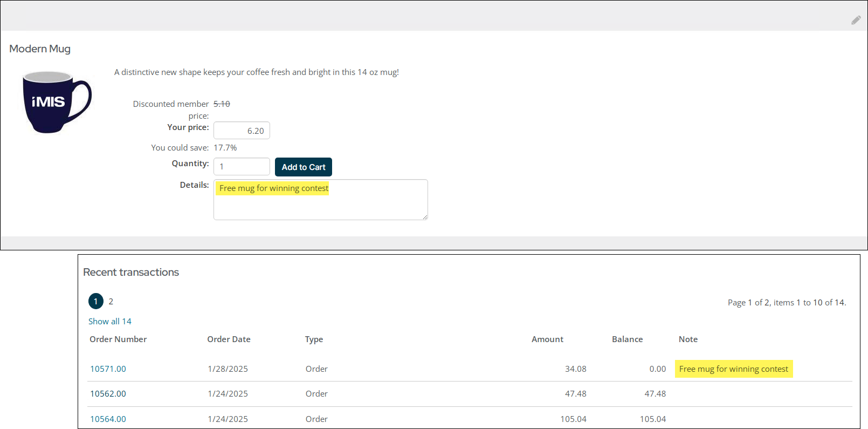
Task: Click the Your price input field
Action: point(242,131)
